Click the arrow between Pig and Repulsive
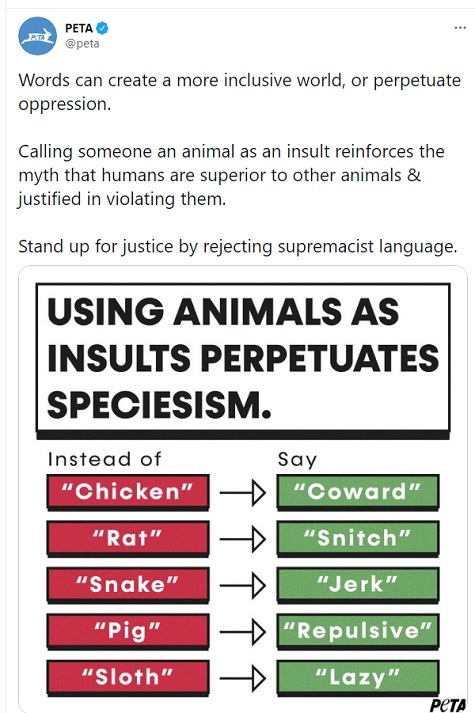475x713 pixels. [243, 632]
